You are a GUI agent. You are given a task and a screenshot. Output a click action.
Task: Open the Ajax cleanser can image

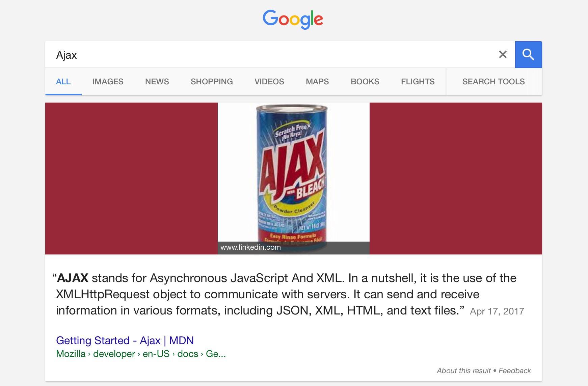293,178
